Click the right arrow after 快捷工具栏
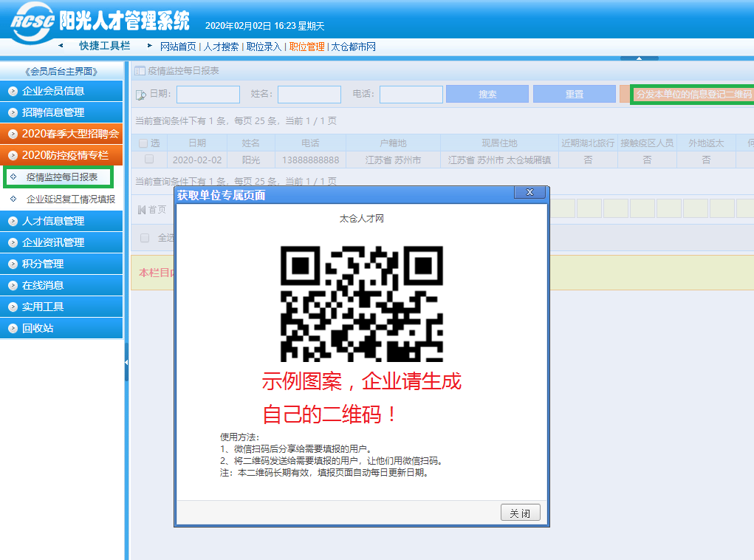Image resolution: width=754 pixels, height=560 pixels. click(x=149, y=46)
